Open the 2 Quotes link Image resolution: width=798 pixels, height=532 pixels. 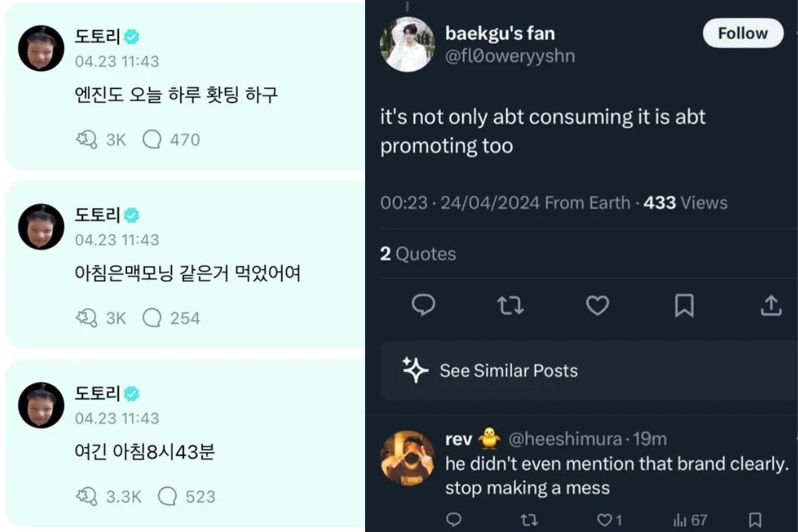(x=418, y=253)
